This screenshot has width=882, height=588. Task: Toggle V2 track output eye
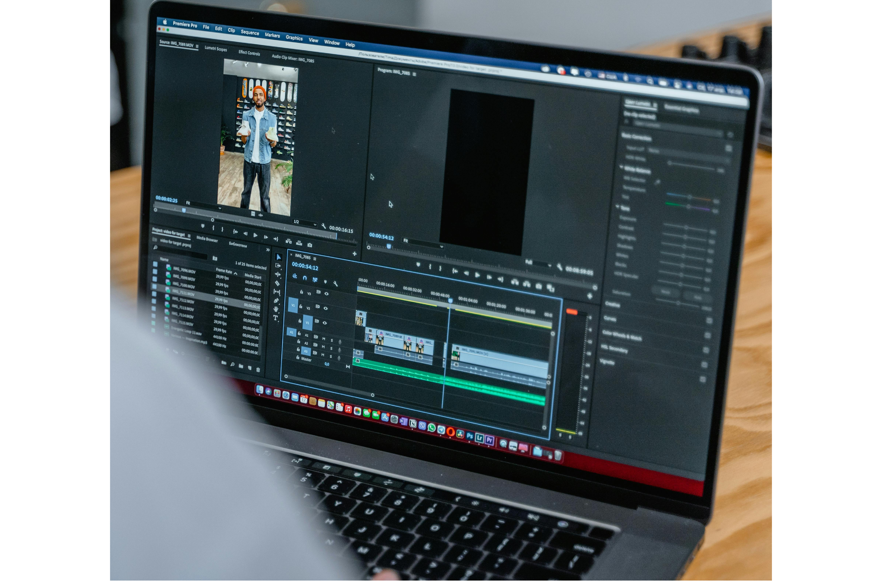coord(326,308)
